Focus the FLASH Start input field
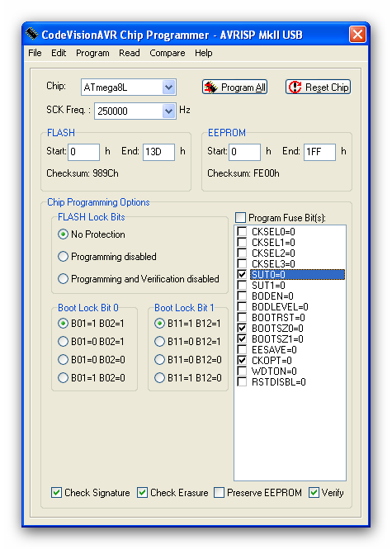This screenshot has width=392, height=549. (x=83, y=152)
